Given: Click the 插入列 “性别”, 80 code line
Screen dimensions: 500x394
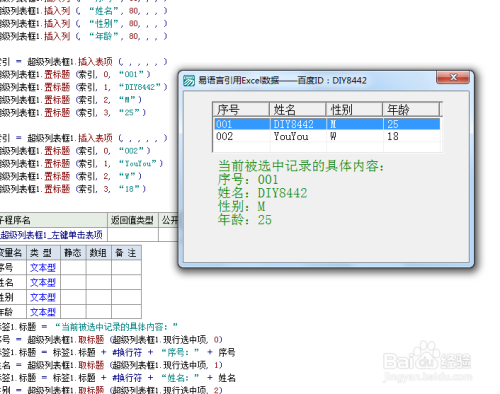Looking at the screenshot, I should pyautogui.click(x=83, y=24).
